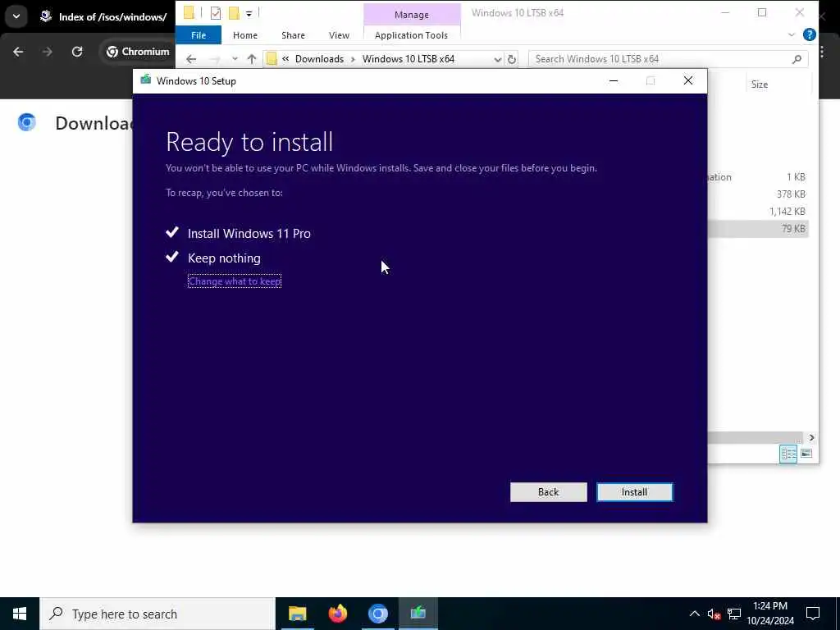Minimize the Windows 10 Setup dialog
840x630 pixels.
614,81
